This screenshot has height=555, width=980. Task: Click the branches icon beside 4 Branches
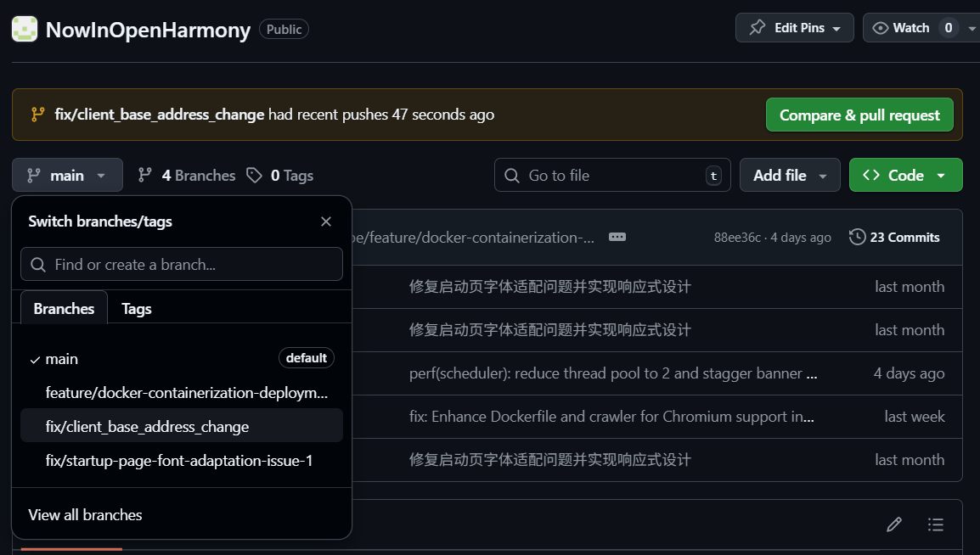point(145,176)
